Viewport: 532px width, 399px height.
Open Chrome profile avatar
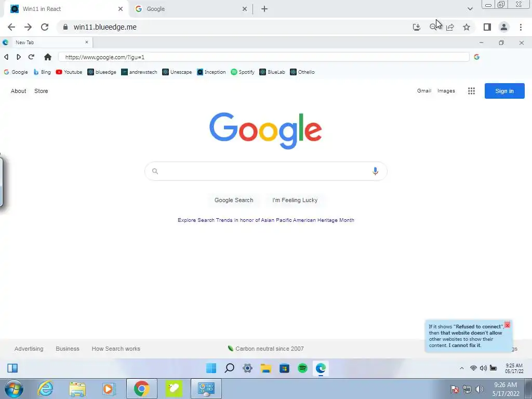click(504, 27)
